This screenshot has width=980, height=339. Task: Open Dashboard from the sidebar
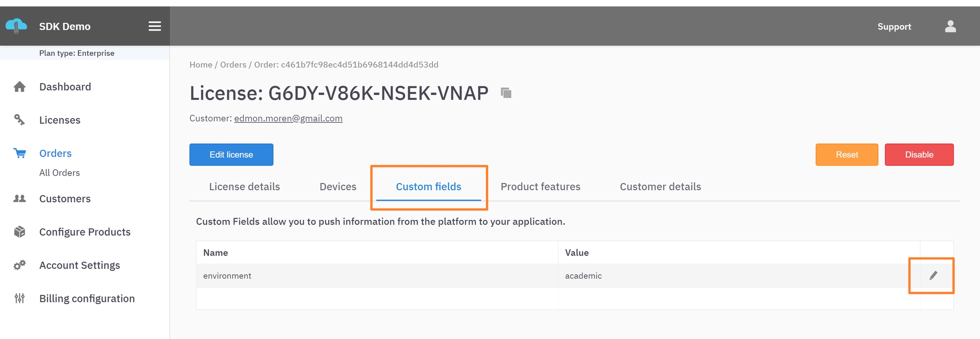pyautogui.click(x=65, y=87)
